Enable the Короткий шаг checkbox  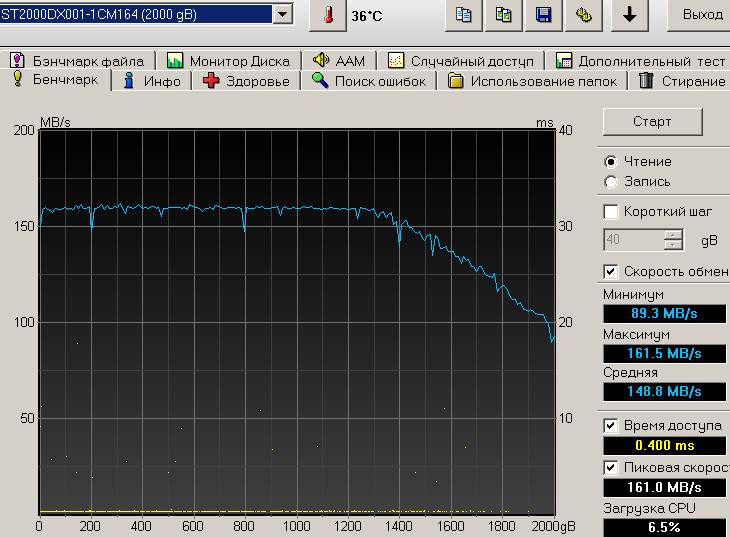611,212
